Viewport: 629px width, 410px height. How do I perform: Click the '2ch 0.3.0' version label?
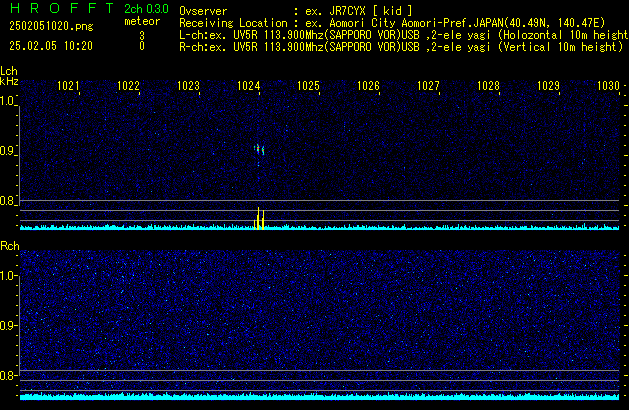click(146, 9)
